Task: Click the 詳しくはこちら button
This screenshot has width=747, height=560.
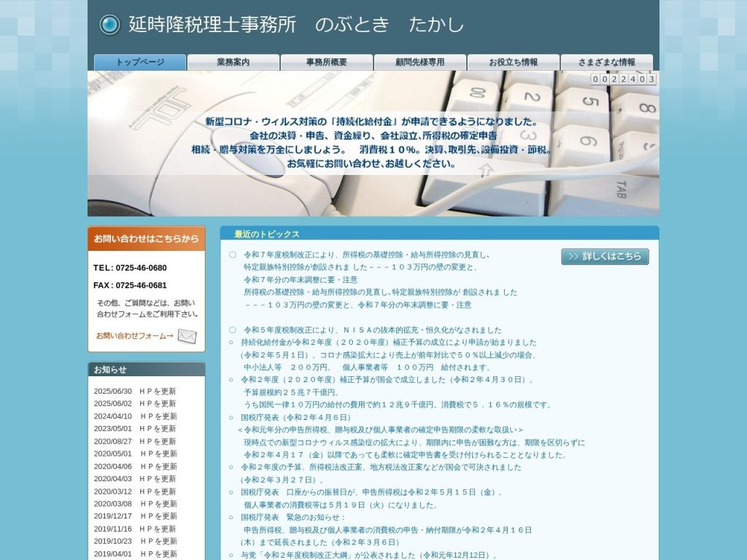Action: coord(605,257)
